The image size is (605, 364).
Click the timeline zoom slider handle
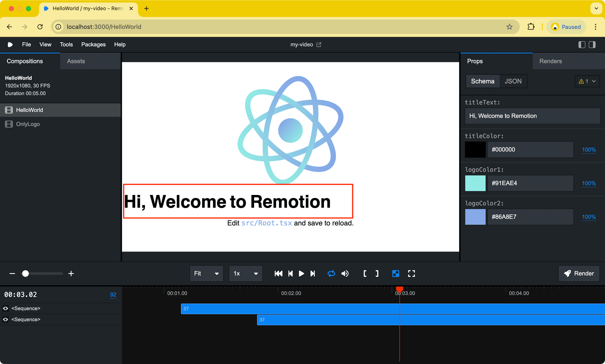26,274
